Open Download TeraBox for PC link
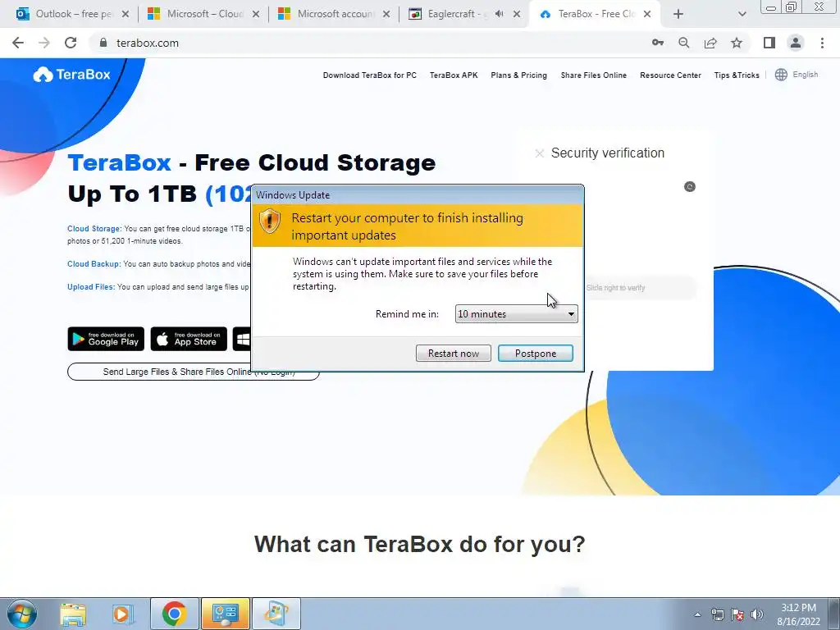The image size is (840, 630). [370, 75]
